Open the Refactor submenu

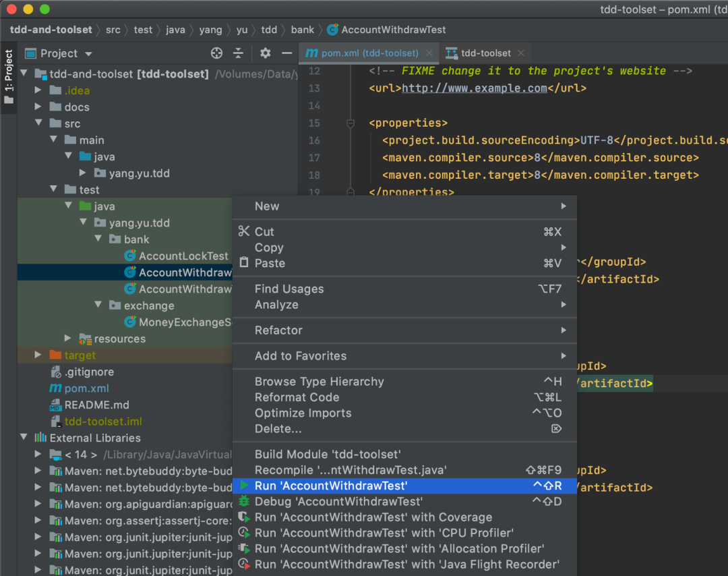404,330
